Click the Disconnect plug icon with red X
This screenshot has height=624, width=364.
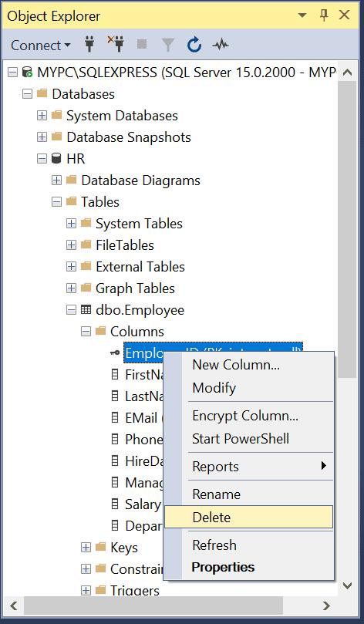point(116,45)
